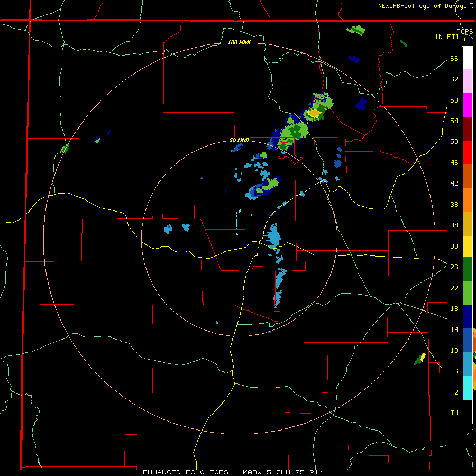Click the legend value 14
This screenshot has width=476, height=476.
pos(454,329)
